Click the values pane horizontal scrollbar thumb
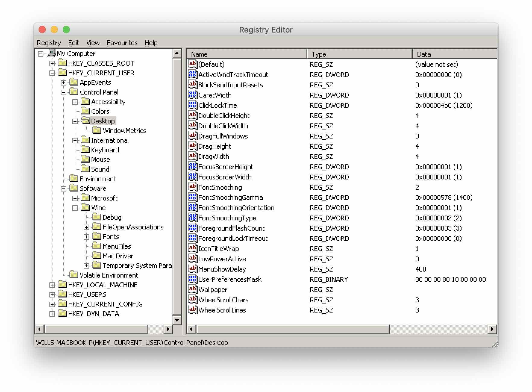532x392 pixels. pyautogui.click(x=293, y=329)
